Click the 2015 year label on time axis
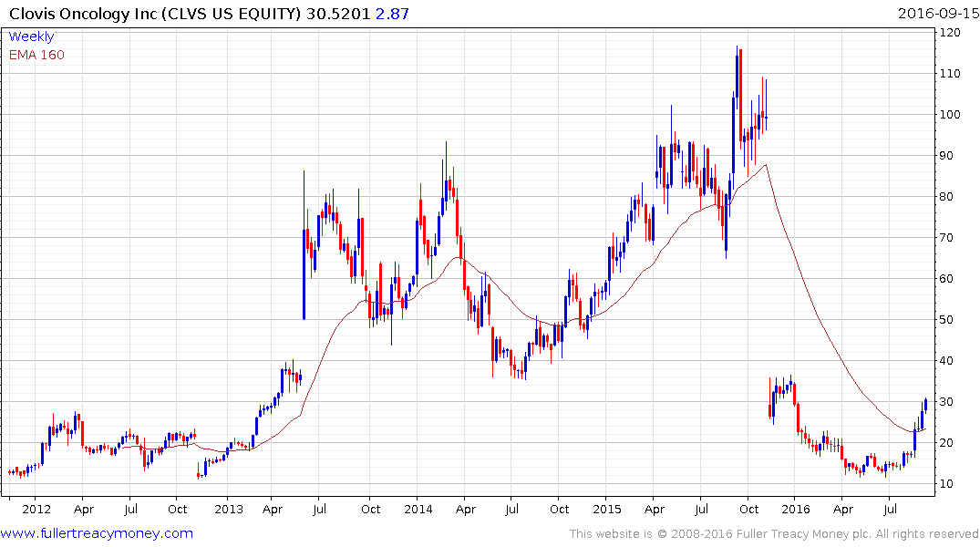 pos(607,509)
